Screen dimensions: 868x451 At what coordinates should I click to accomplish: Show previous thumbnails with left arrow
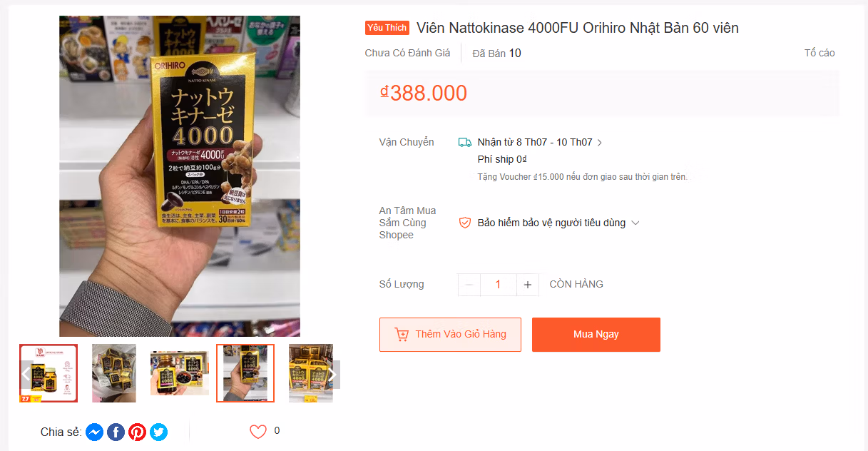(26, 374)
